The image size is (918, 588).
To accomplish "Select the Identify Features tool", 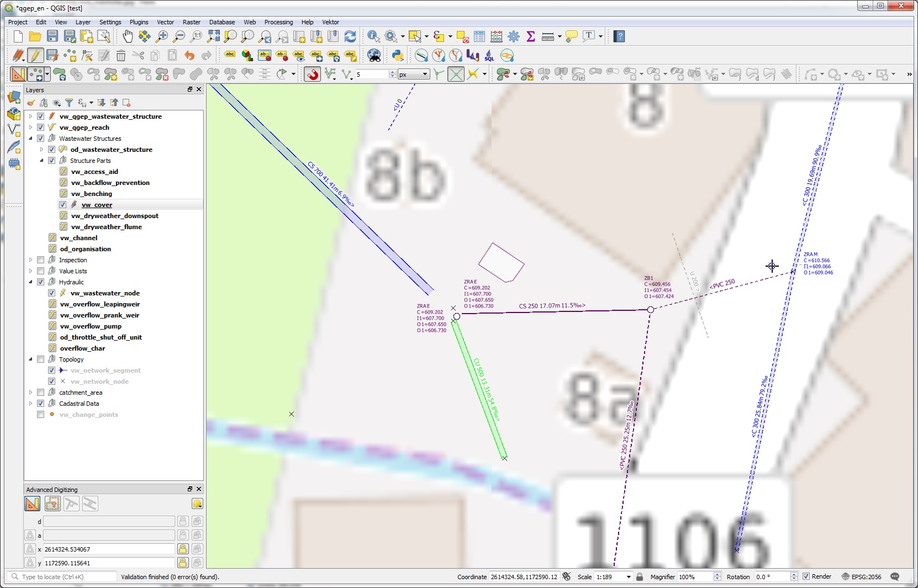I will click(374, 36).
